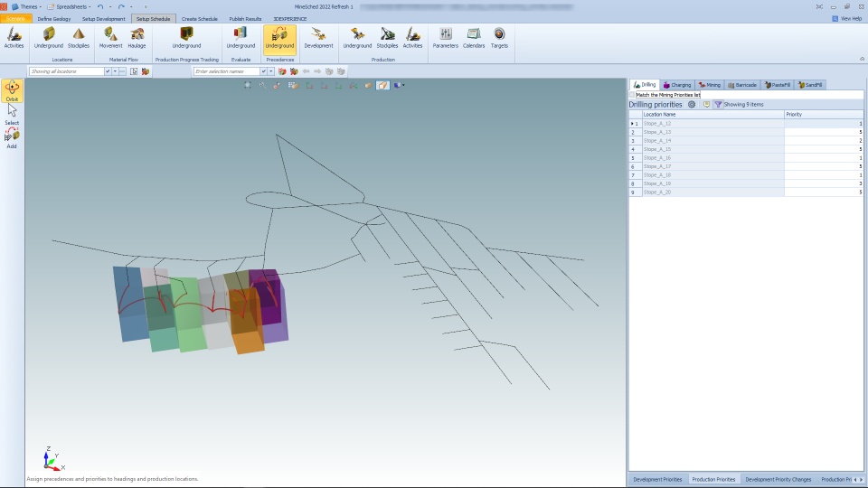Switch to the Create Schedule tab

pos(199,19)
